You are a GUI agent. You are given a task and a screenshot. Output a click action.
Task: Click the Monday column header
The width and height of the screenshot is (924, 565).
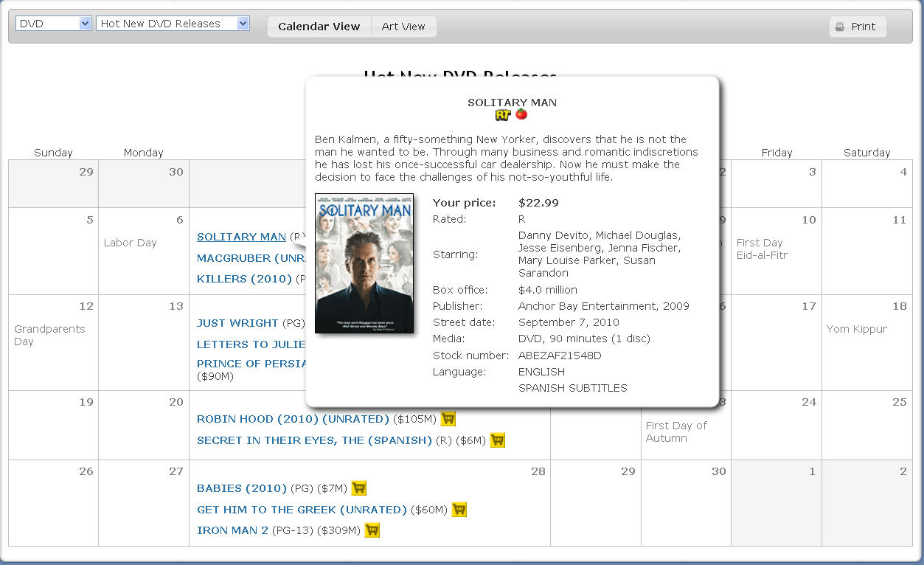(x=144, y=153)
